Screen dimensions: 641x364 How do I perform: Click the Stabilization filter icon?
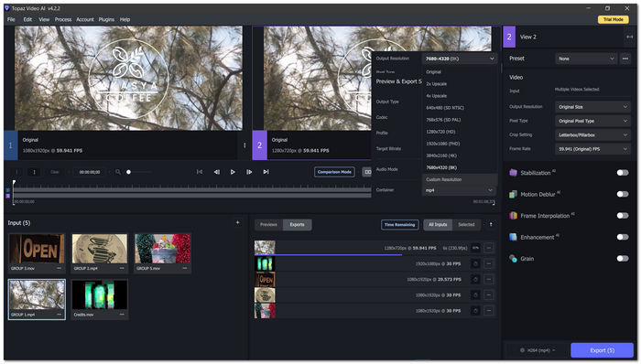tap(514, 173)
